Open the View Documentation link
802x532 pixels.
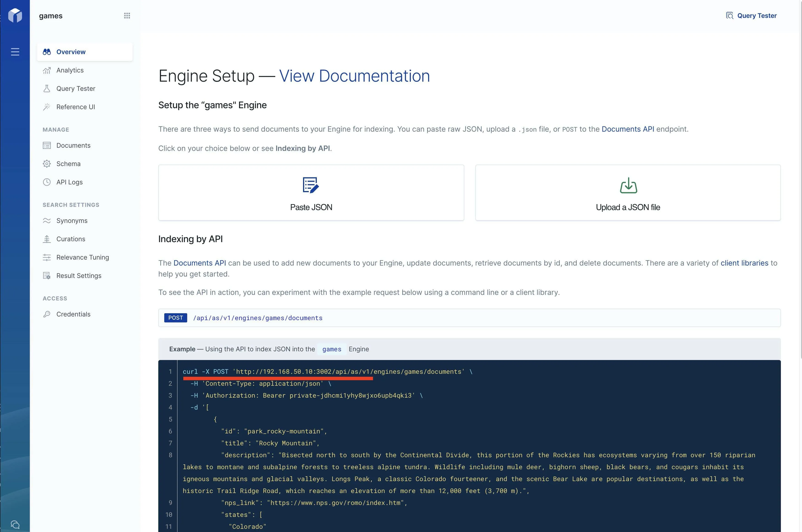point(354,76)
